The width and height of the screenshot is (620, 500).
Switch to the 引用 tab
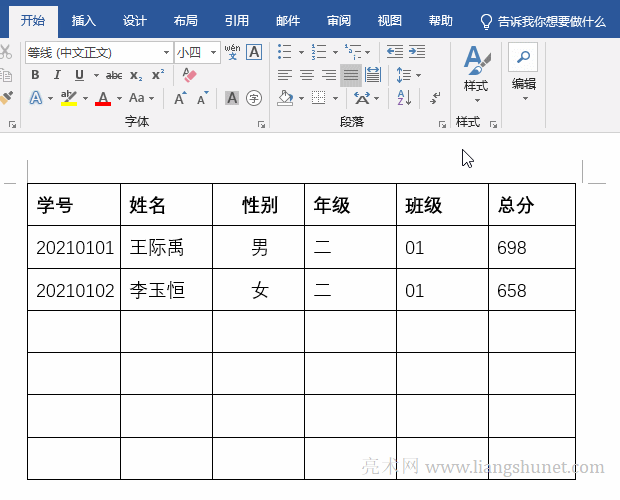237,21
